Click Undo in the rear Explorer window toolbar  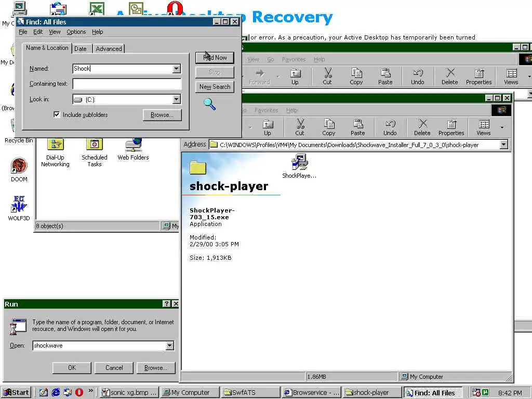(x=418, y=77)
